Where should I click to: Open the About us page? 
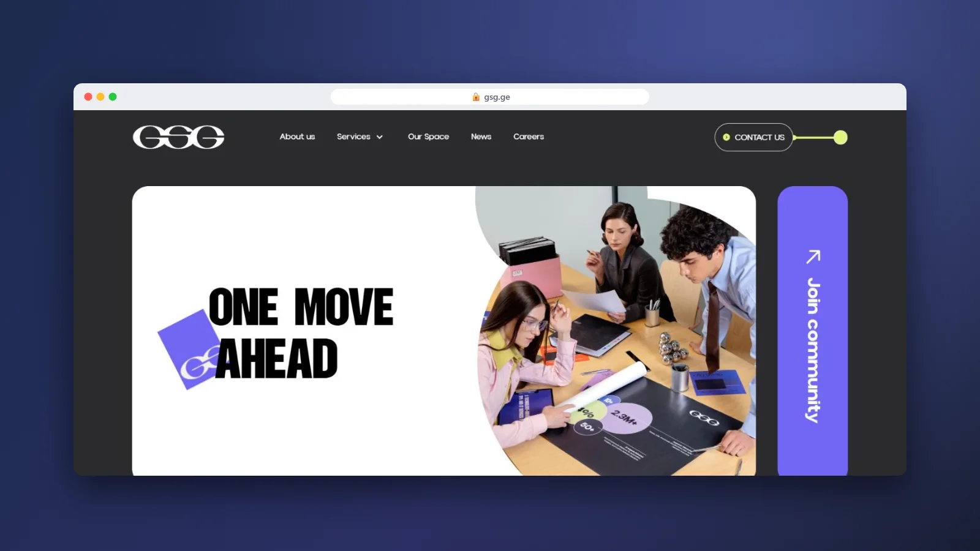(297, 137)
